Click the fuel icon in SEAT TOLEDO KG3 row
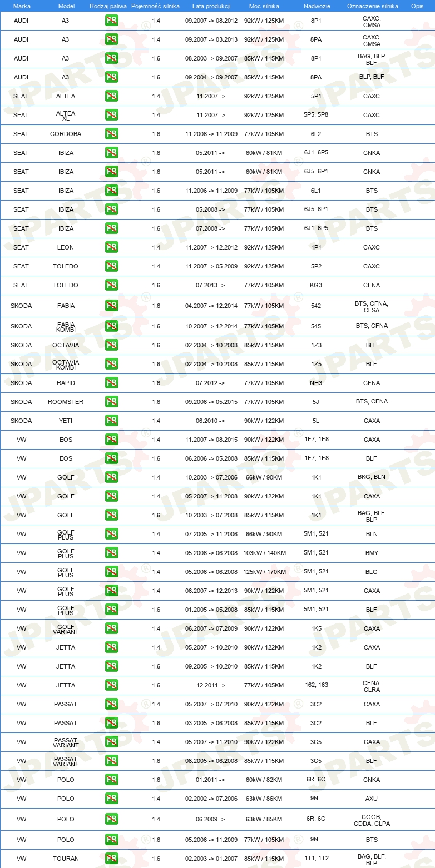The height and width of the screenshot is (868, 435). (111, 285)
